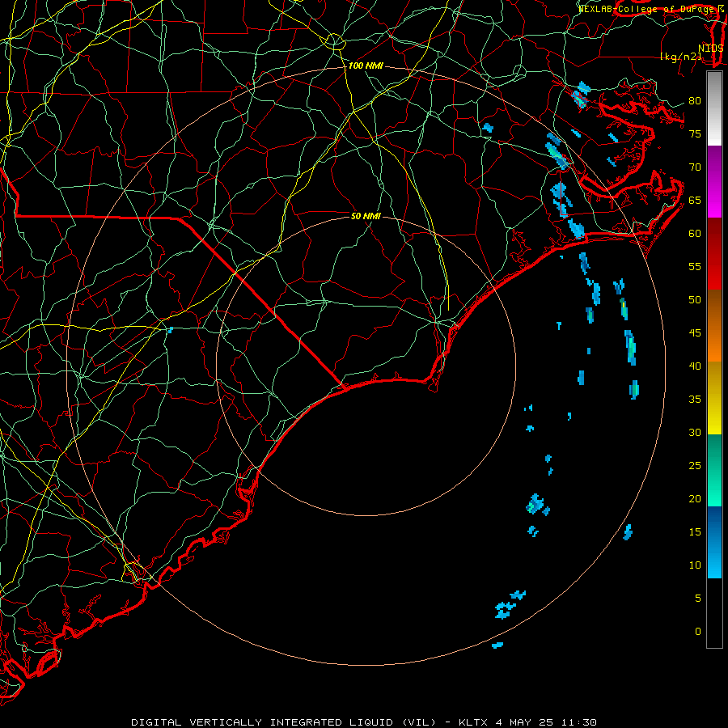Click the 5 value on the color scale

tap(698, 599)
